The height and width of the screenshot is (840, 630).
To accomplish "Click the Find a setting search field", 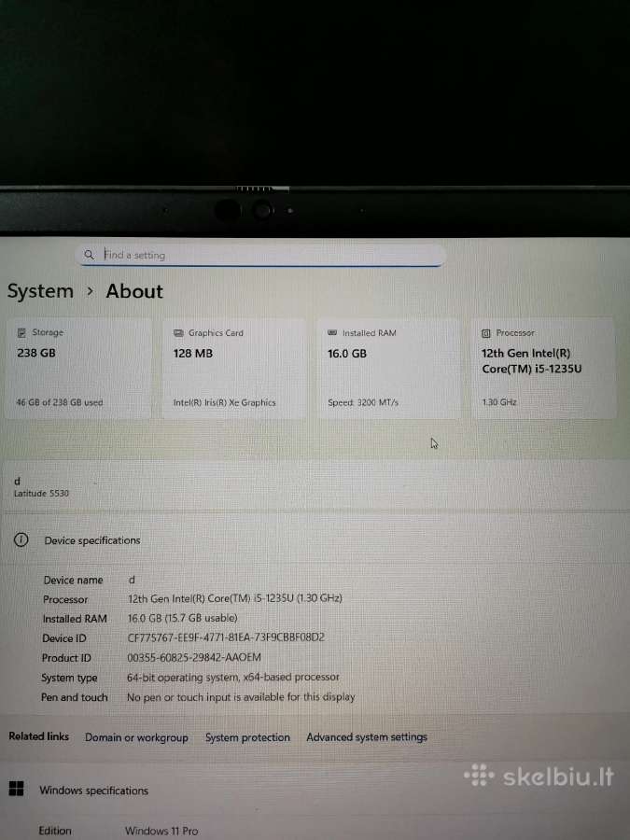I will (261, 255).
